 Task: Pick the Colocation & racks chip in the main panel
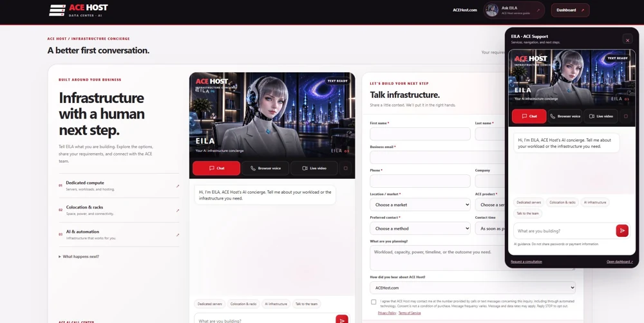(243, 304)
